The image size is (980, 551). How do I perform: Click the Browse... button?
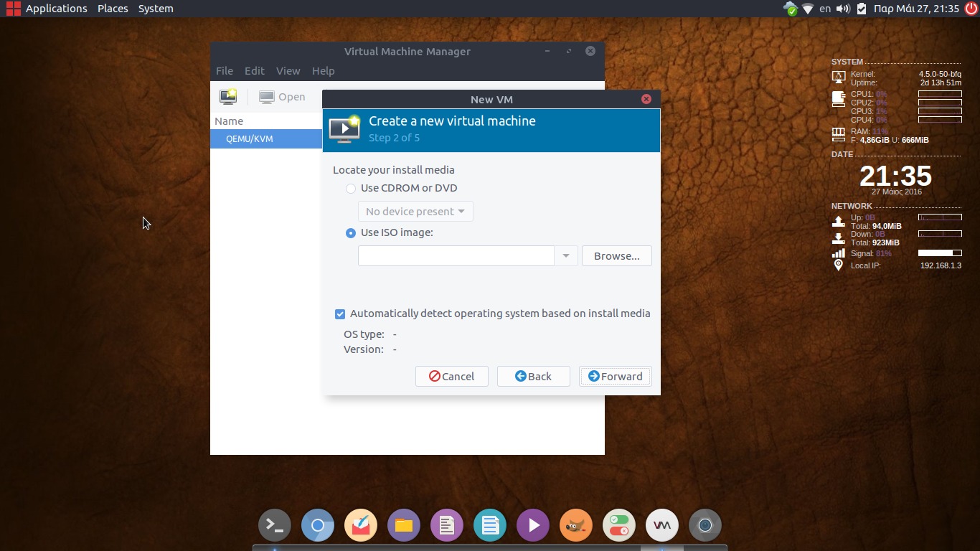[616, 256]
